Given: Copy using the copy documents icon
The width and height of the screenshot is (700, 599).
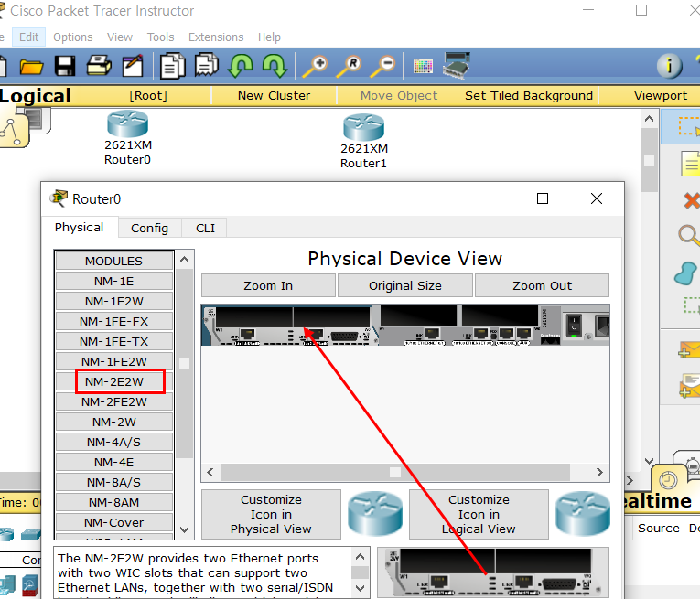Looking at the screenshot, I should pos(173,66).
